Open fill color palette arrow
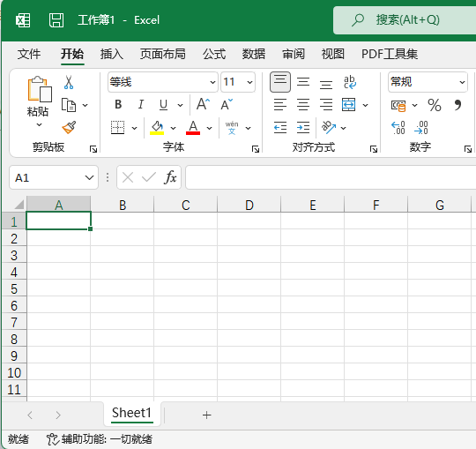Viewport: 476px width, 449px height. 173,128
